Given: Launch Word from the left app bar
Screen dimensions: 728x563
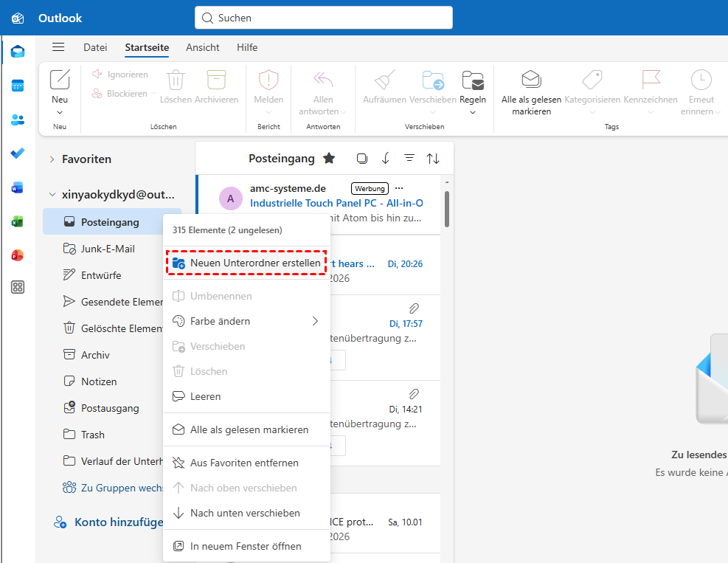Looking at the screenshot, I should [x=18, y=187].
